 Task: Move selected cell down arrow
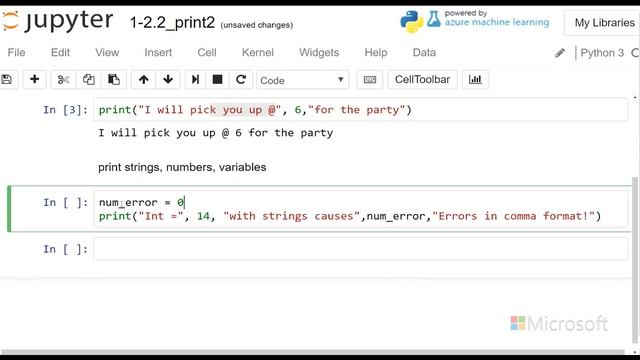pyautogui.click(x=168, y=79)
